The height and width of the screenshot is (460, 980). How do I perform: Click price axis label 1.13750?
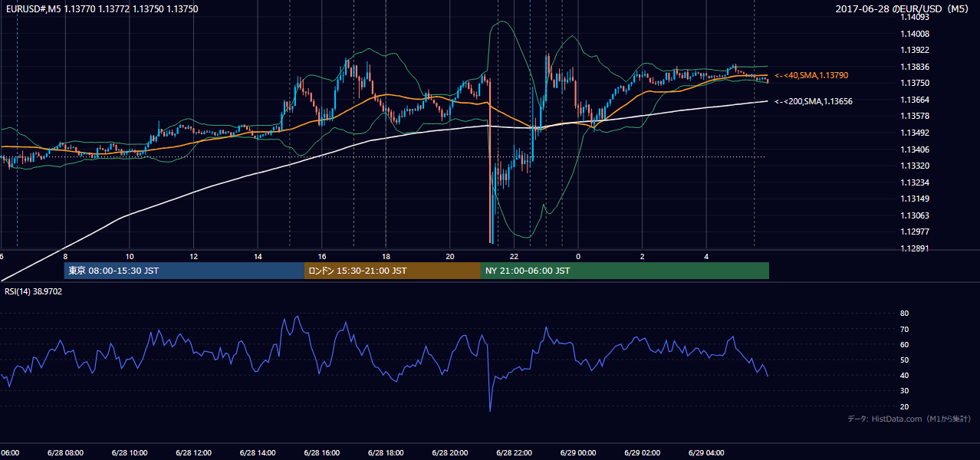click(x=914, y=83)
